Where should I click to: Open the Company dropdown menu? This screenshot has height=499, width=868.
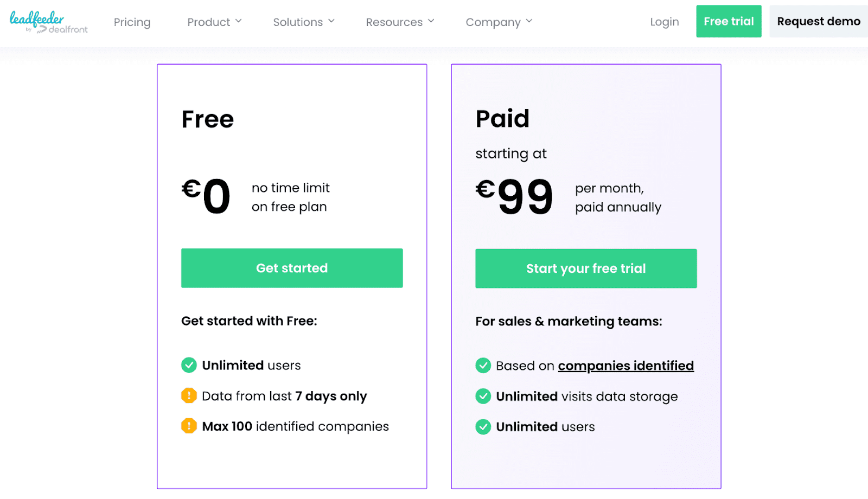pos(499,22)
